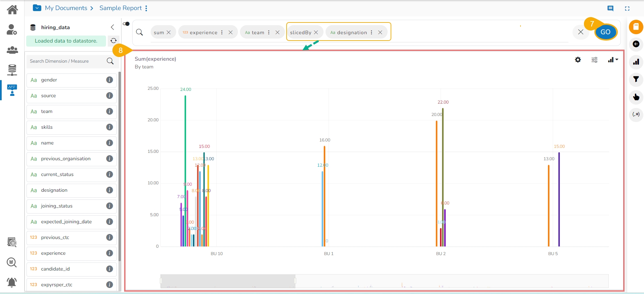644x294 pixels.
Task: Open options menu for designation chip
Action: pyautogui.click(x=371, y=33)
